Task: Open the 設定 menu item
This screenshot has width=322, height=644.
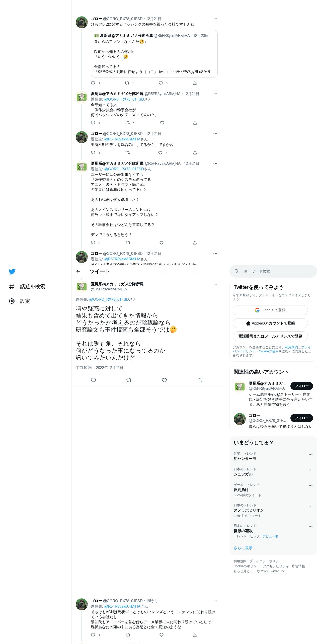Action: (25, 301)
